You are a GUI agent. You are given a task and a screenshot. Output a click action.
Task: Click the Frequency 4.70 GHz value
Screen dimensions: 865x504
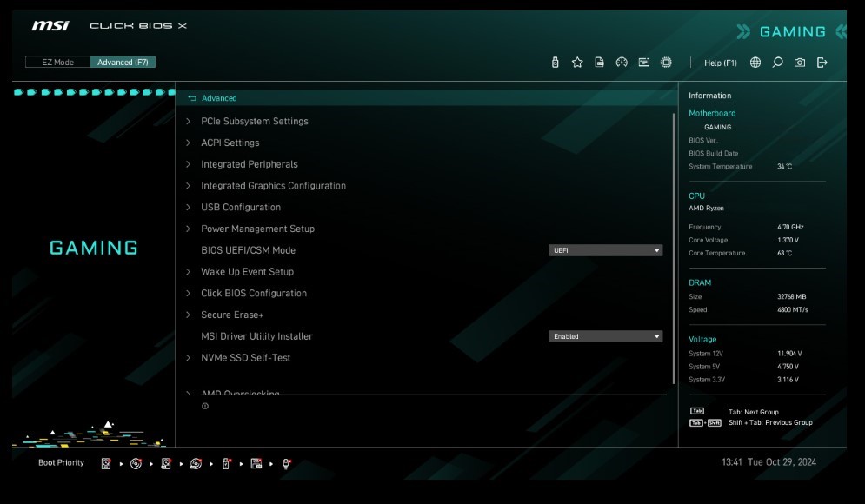tap(790, 227)
